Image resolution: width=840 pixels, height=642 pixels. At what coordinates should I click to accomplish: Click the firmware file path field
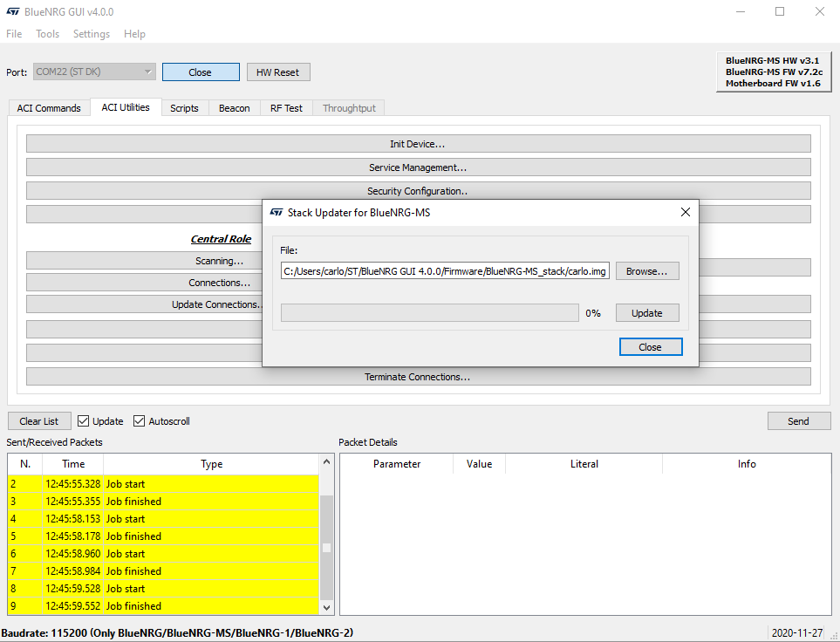445,271
